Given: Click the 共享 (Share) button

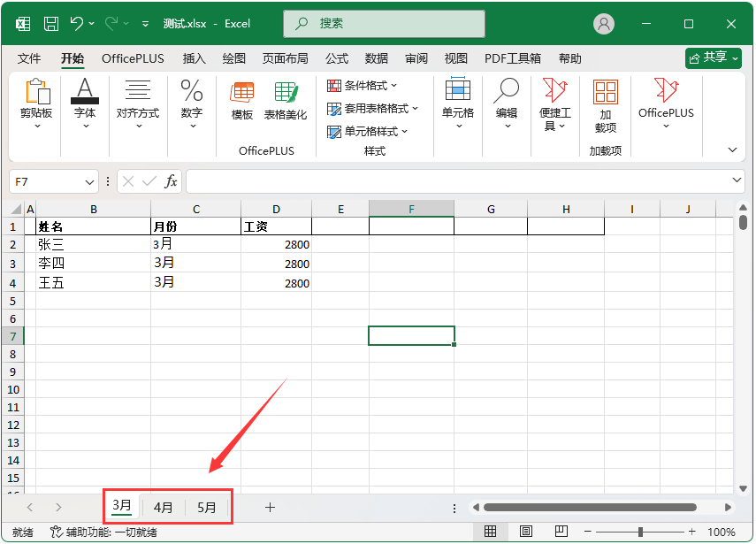Looking at the screenshot, I should click(714, 57).
